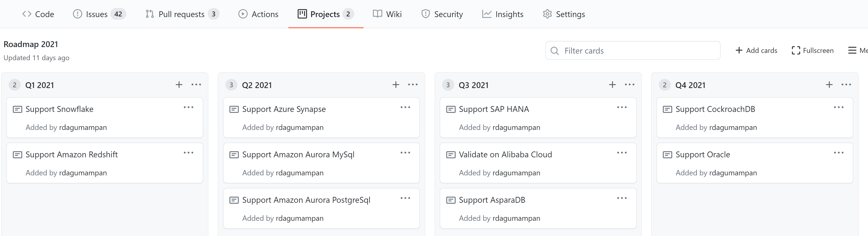The height and width of the screenshot is (236, 868).
Task: Click the Support Amazon Redshift card title
Action: click(71, 155)
